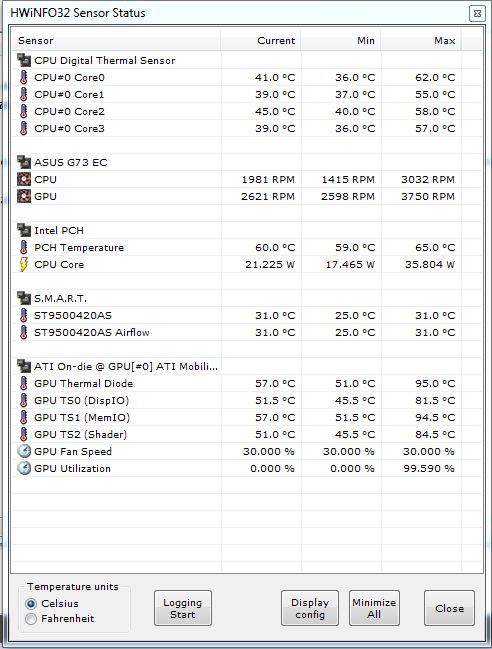Click the gauge icon beside GPU Utilization
This screenshot has width=492, height=649.
24,469
